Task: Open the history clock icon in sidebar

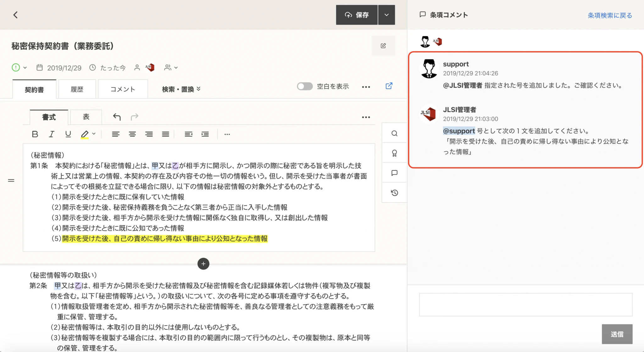Action: coord(394,193)
